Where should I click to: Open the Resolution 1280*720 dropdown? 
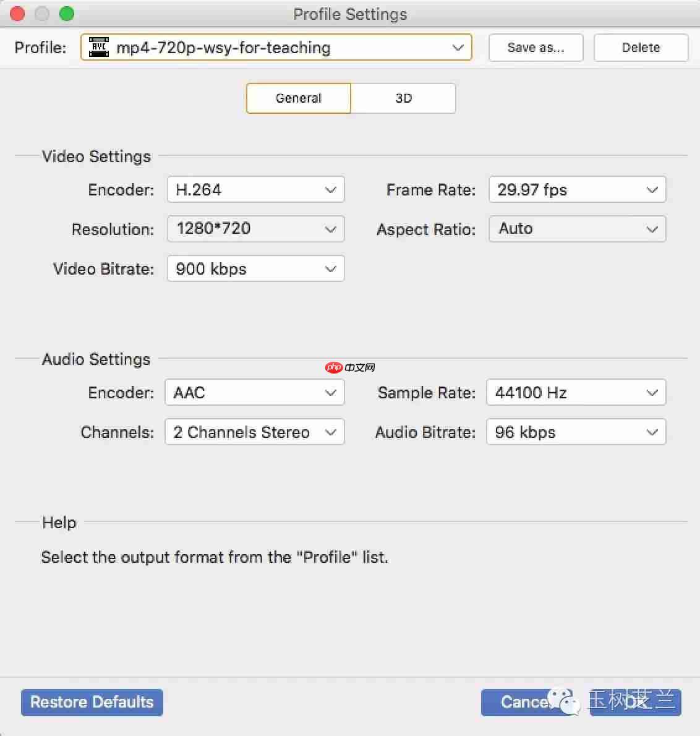tap(255, 229)
